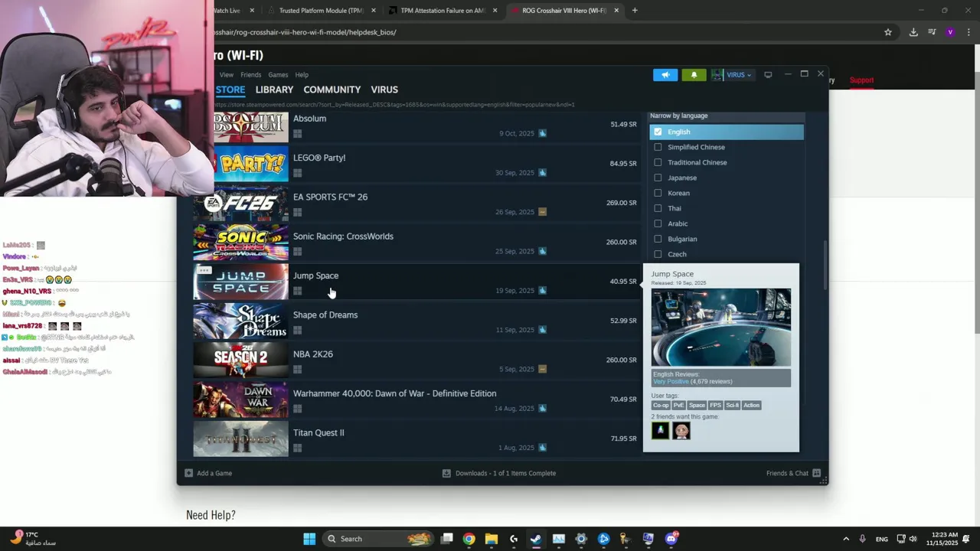Open the Steam Friends menu
The height and width of the screenshot is (551, 980).
point(250,75)
